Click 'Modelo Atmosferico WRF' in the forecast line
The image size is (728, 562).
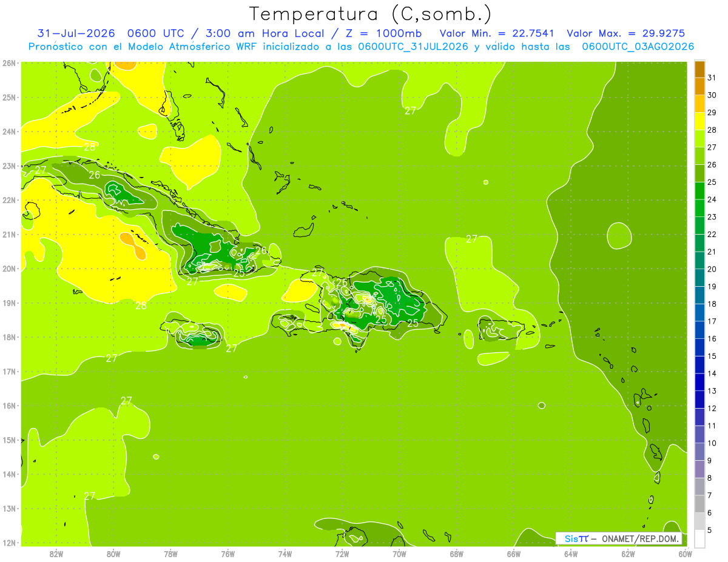point(190,47)
